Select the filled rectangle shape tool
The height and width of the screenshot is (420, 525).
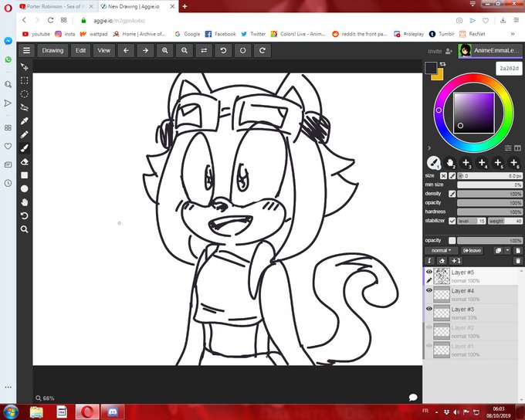(25, 175)
